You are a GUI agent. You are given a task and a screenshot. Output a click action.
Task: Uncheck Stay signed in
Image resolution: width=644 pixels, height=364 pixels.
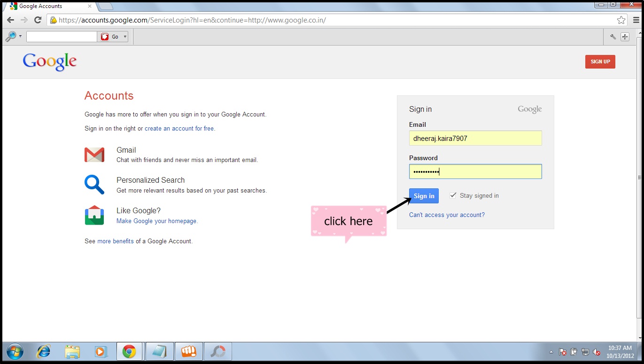point(452,195)
